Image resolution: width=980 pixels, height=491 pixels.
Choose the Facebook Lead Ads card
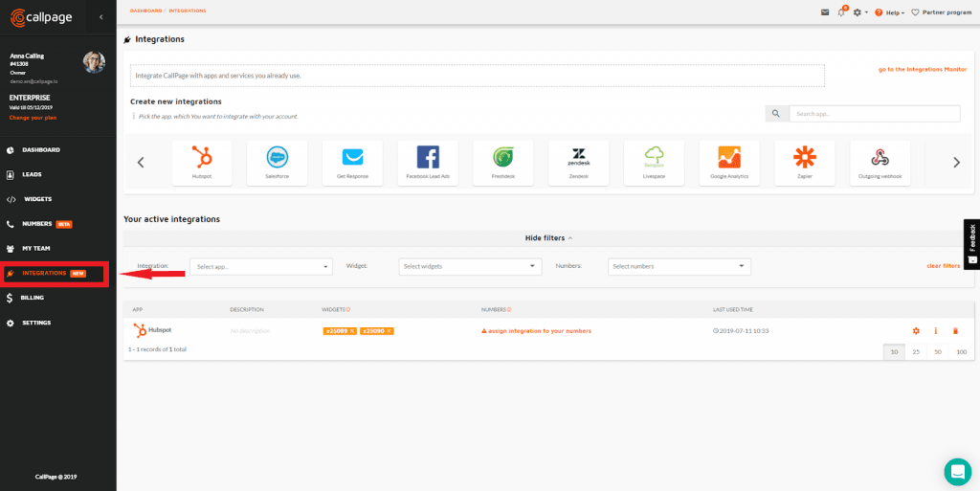[428, 163]
